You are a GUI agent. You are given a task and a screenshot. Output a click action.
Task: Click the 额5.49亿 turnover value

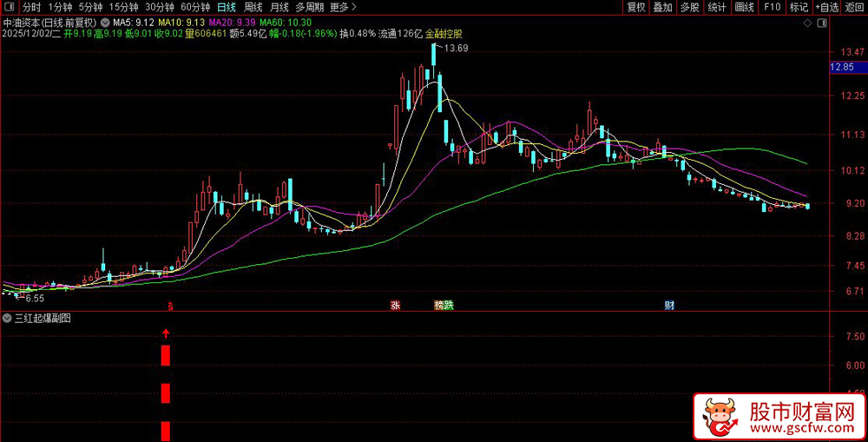click(248, 33)
